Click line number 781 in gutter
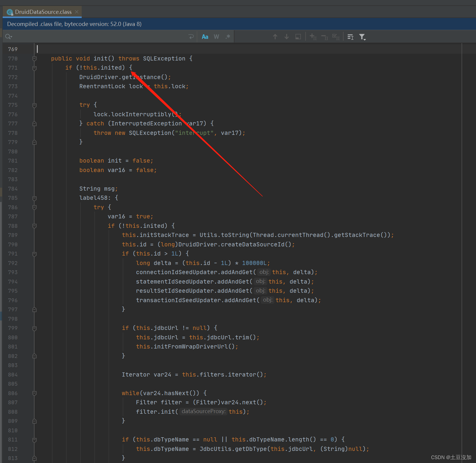This screenshot has width=476, height=463. click(13, 161)
